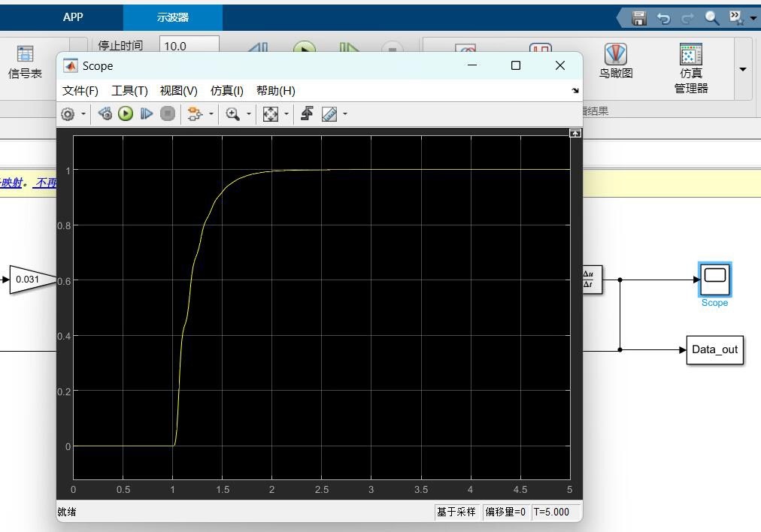
Task: Click the 就绪 status text
Action: click(x=66, y=512)
